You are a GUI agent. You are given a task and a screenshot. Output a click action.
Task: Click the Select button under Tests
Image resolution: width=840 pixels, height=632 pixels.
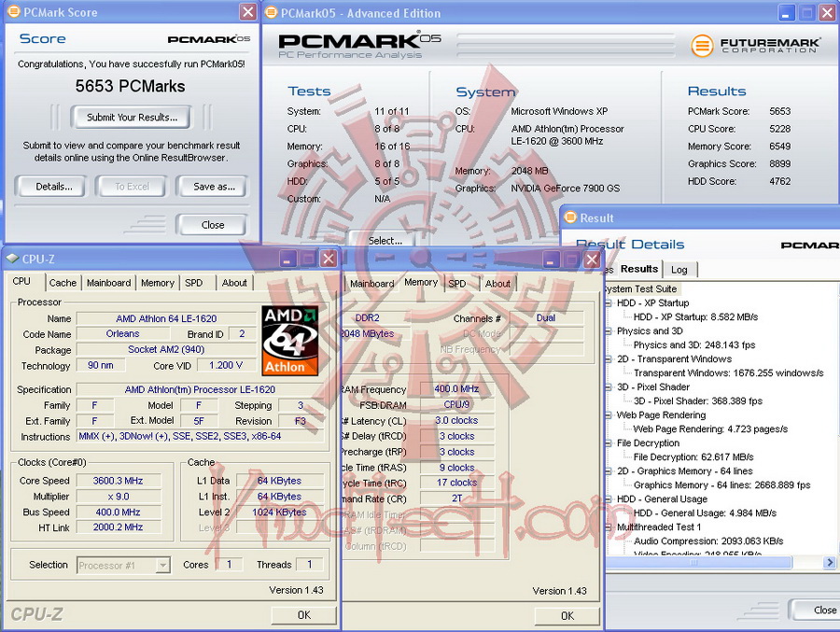[x=385, y=241]
